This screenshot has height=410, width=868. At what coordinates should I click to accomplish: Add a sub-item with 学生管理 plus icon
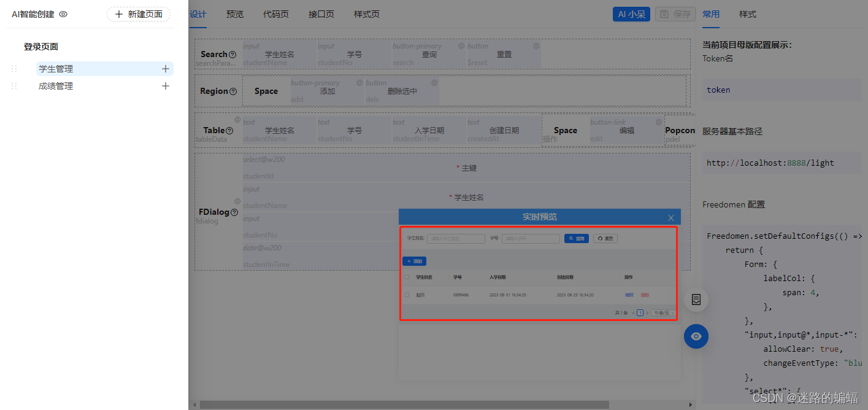click(x=165, y=69)
